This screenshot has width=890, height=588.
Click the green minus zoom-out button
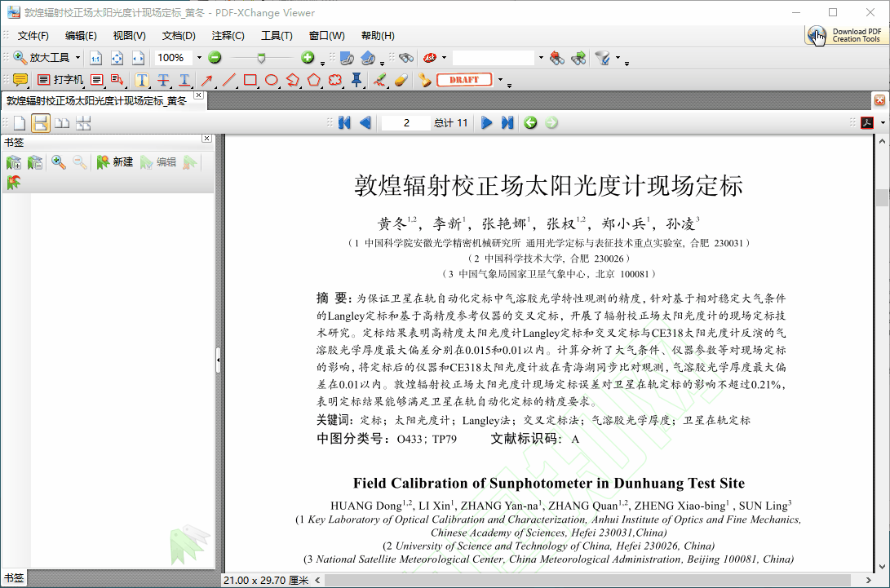215,57
